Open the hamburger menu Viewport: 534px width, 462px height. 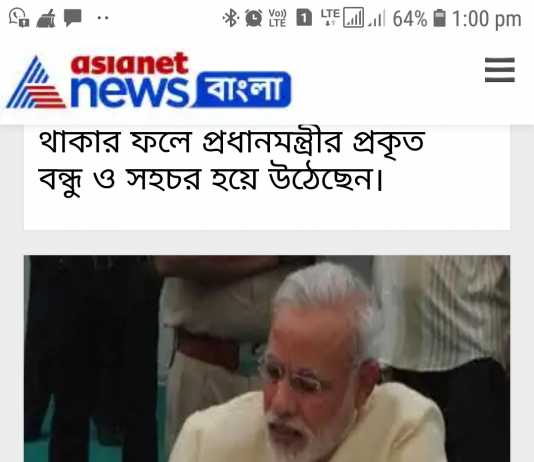[x=500, y=70]
